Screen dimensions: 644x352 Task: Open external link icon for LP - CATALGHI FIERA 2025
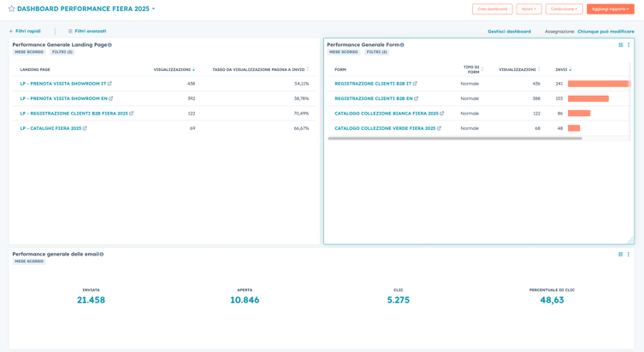pos(85,128)
